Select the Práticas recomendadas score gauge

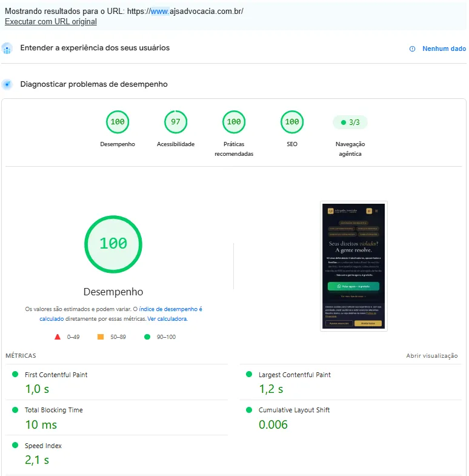(x=234, y=122)
